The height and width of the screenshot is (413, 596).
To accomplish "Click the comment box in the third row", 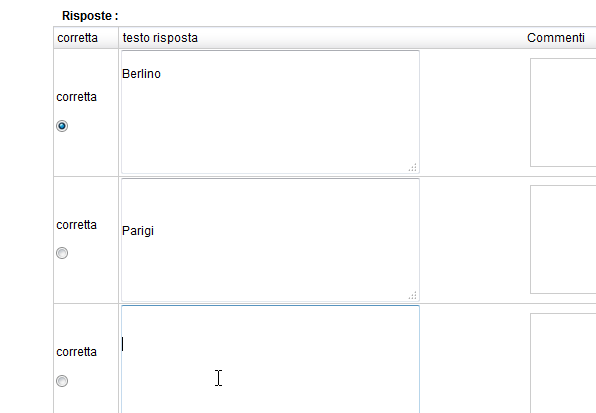I will (563, 363).
